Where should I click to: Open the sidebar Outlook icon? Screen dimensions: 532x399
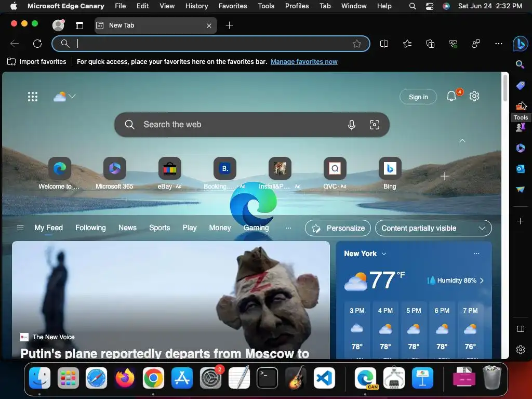[x=520, y=169]
